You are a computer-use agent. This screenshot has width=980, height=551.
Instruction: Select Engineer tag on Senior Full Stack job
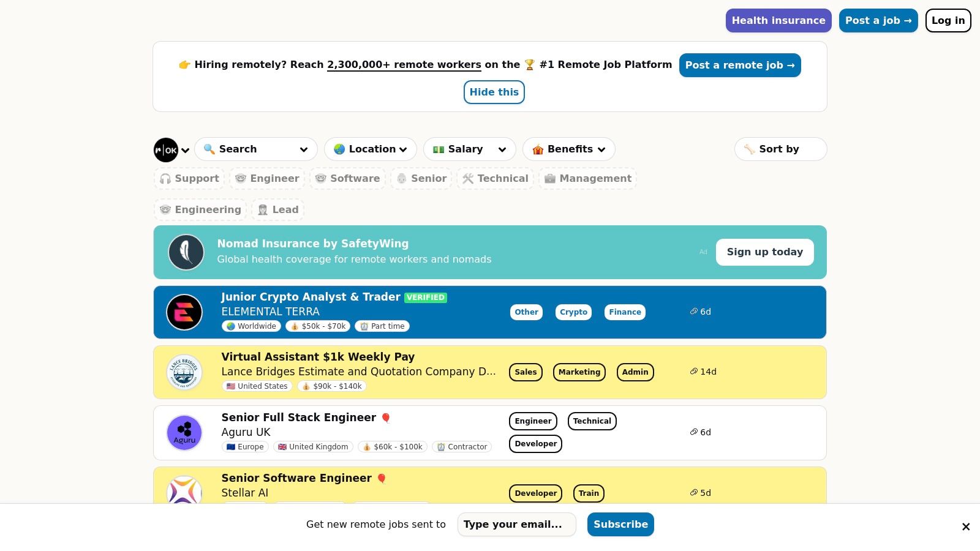[x=533, y=421]
